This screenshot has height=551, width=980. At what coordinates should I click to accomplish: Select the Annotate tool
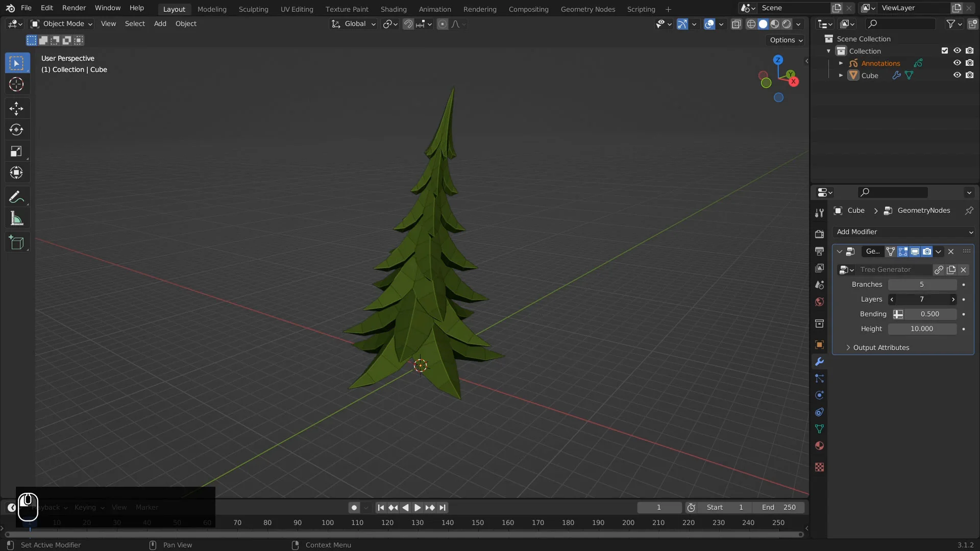(16, 197)
